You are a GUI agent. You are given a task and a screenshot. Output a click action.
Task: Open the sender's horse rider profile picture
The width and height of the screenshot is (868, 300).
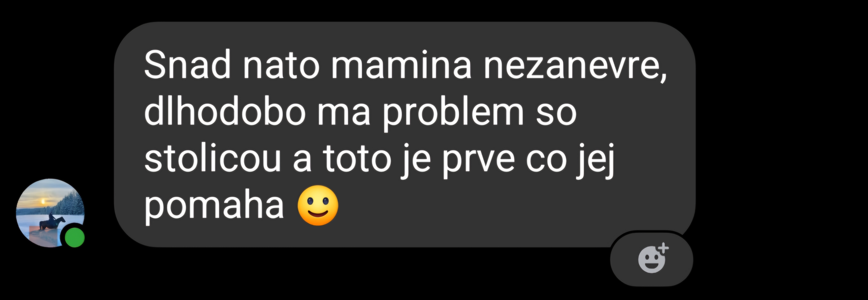coord(51,213)
